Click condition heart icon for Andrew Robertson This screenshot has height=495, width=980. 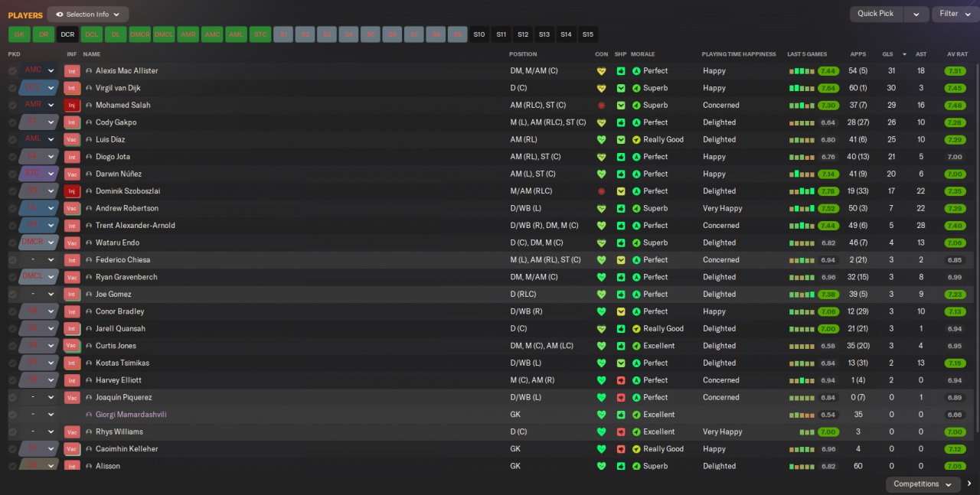point(601,209)
